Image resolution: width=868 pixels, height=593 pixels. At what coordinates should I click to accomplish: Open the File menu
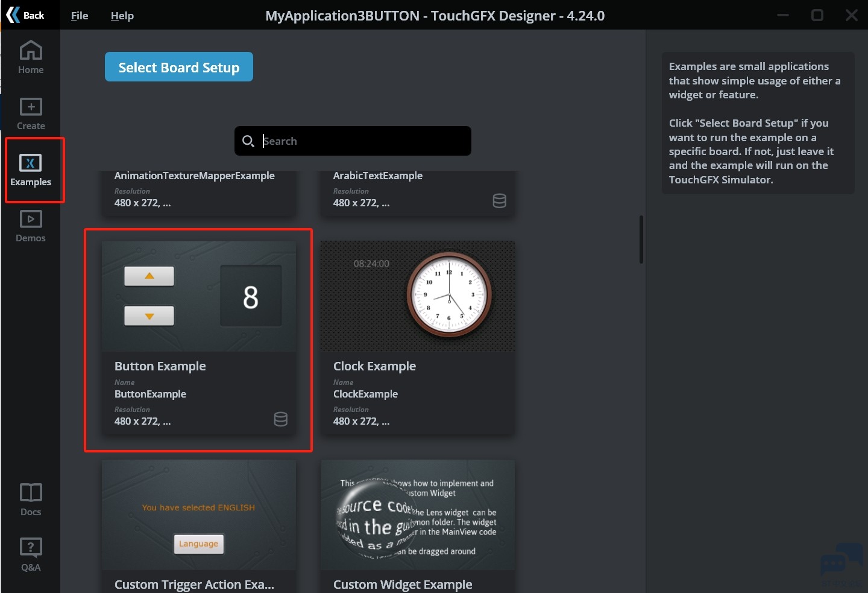click(80, 16)
